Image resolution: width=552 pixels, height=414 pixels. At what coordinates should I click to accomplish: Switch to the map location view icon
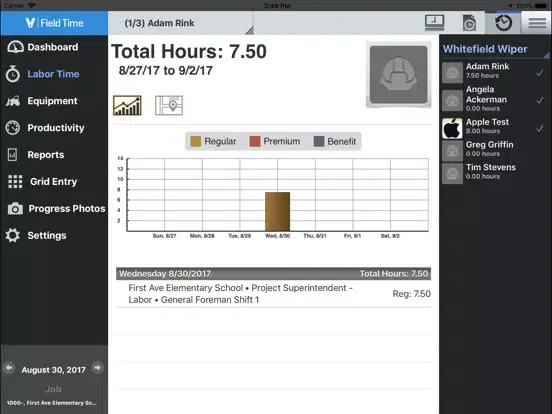point(169,105)
